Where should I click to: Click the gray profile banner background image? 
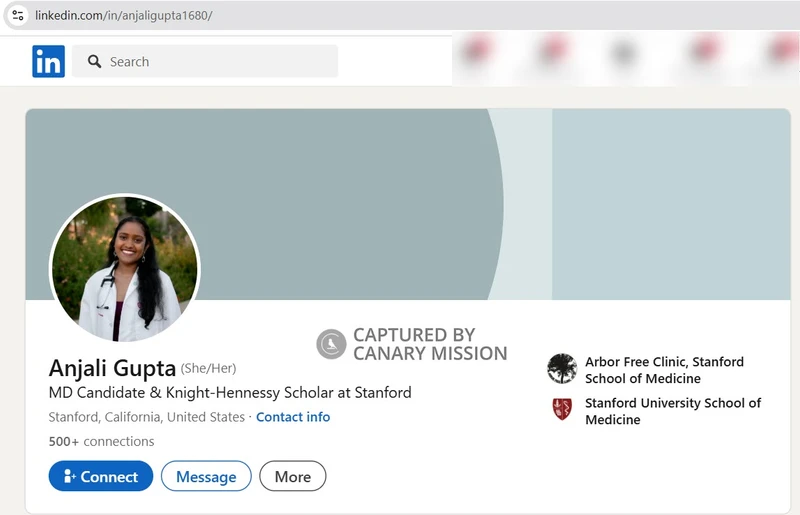coord(408,204)
